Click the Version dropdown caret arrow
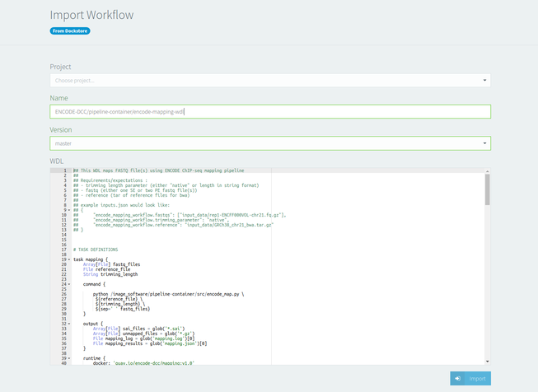This screenshot has height=392, width=538. pyautogui.click(x=484, y=143)
